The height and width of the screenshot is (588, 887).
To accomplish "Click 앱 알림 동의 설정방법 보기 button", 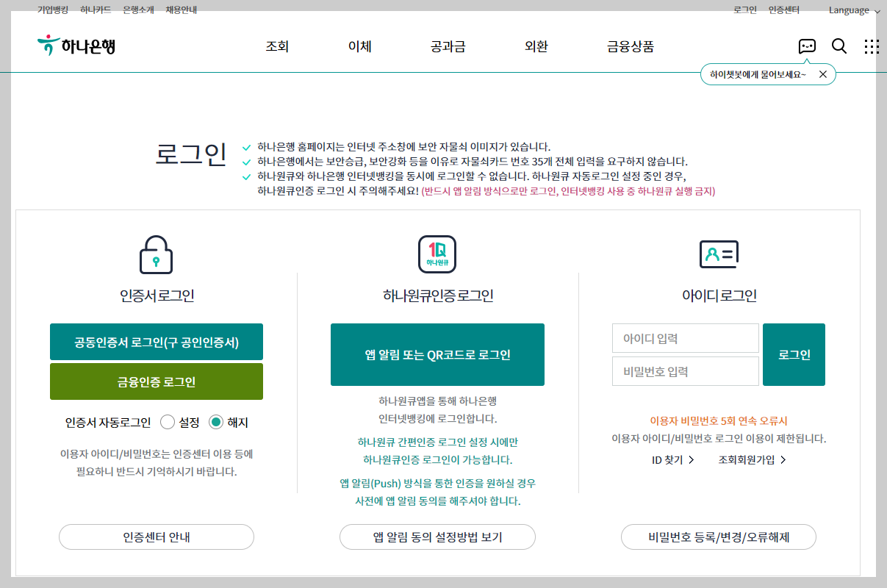I will click(x=437, y=537).
